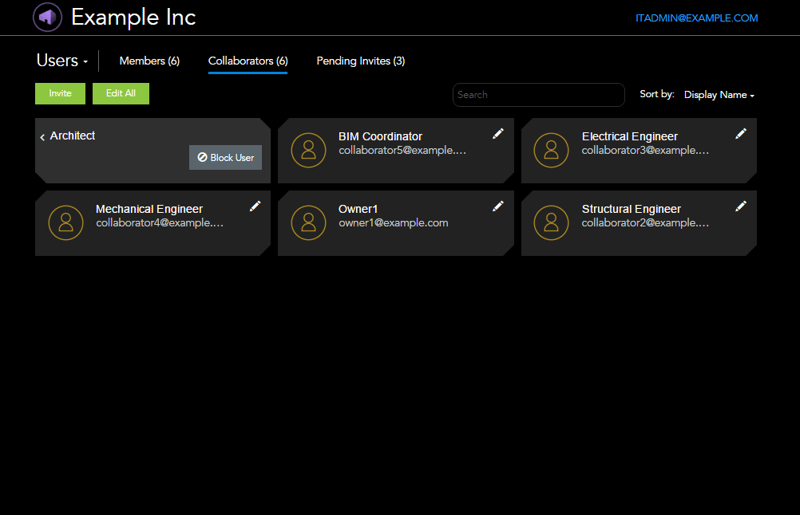Viewport: 800px width, 515px height.
Task: Focus the Search input field
Action: tap(538, 95)
